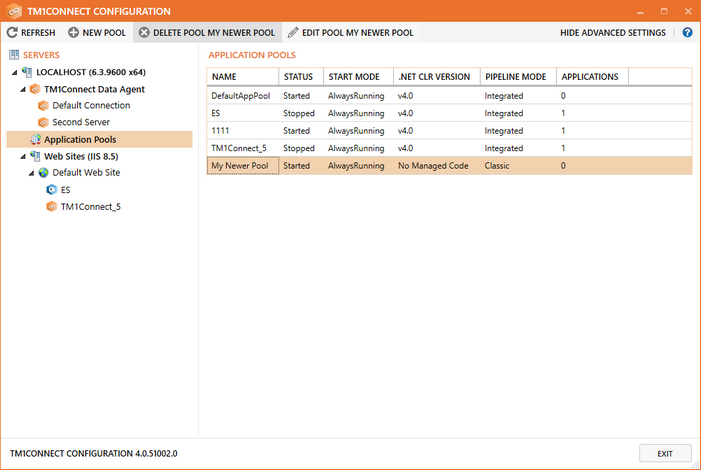Click Started status in 1111 row
The height and width of the screenshot is (470, 701).
[296, 131]
